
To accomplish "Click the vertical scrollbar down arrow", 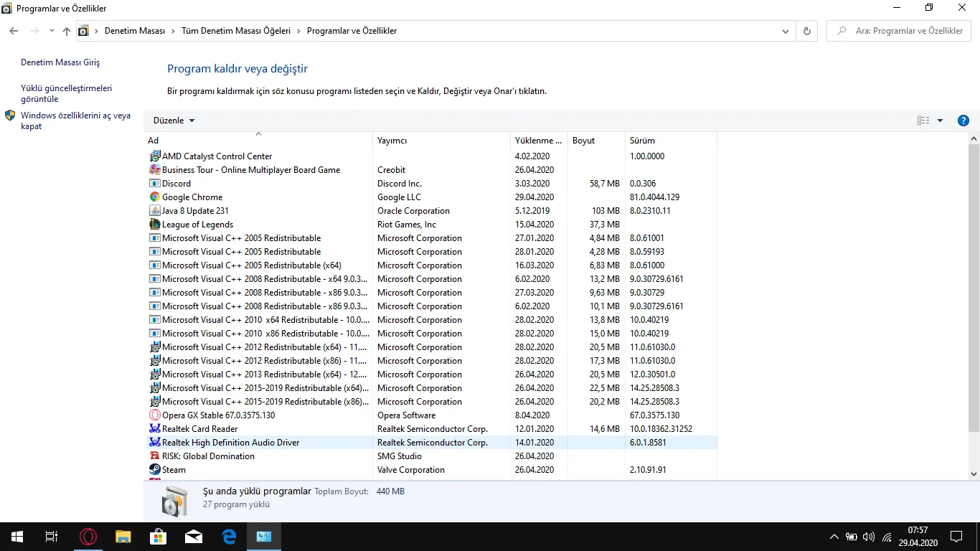I will [974, 474].
